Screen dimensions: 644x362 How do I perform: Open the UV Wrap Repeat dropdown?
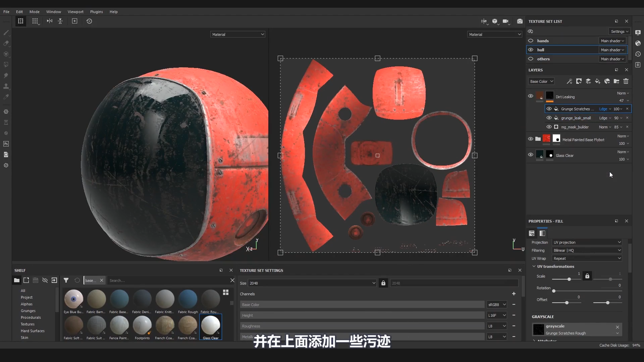point(587,258)
